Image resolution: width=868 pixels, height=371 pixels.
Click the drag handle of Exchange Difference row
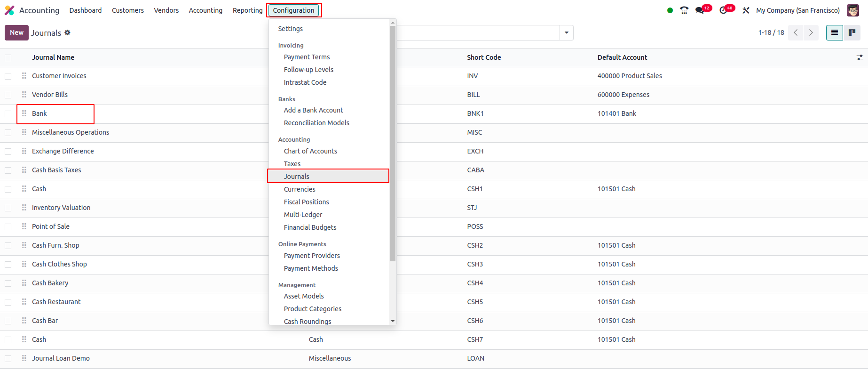(x=24, y=151)
